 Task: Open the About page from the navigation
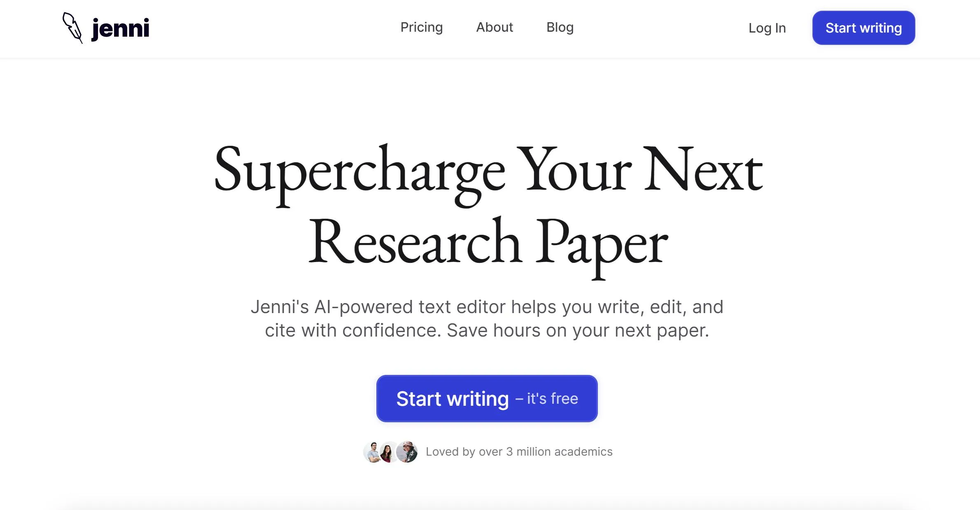click(x=494, y=27)
